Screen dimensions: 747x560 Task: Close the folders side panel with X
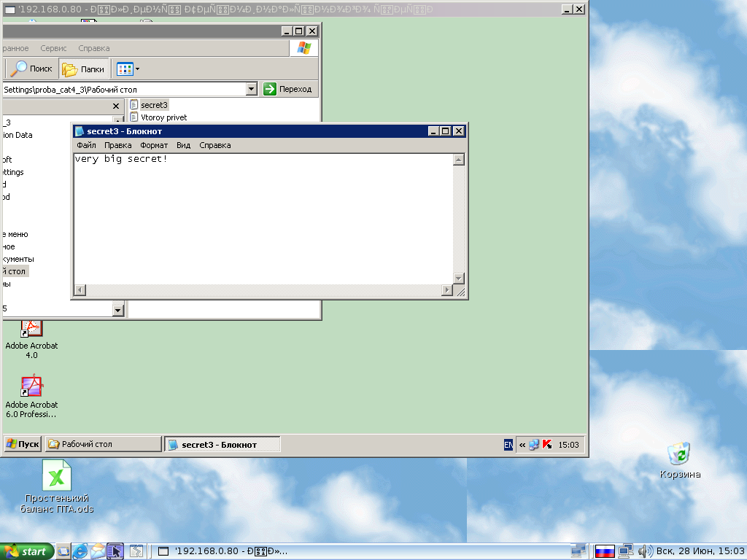pyautogui.click(x=115, y=106)
